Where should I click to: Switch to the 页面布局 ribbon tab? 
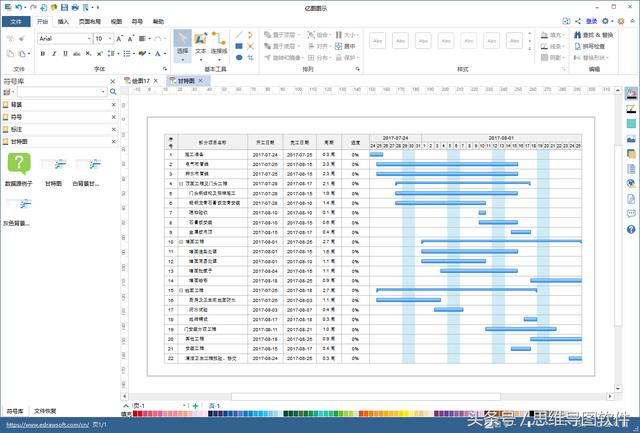(x=90, y=21)
